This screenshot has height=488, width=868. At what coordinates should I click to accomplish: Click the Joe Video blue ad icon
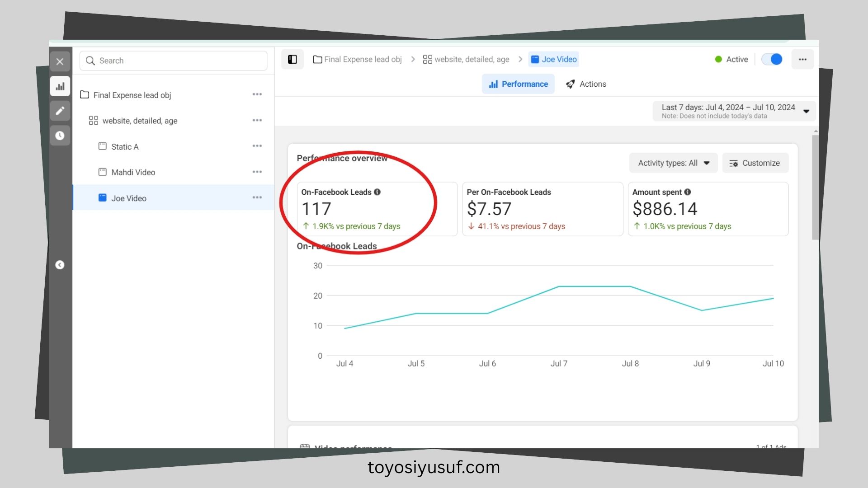103,197
